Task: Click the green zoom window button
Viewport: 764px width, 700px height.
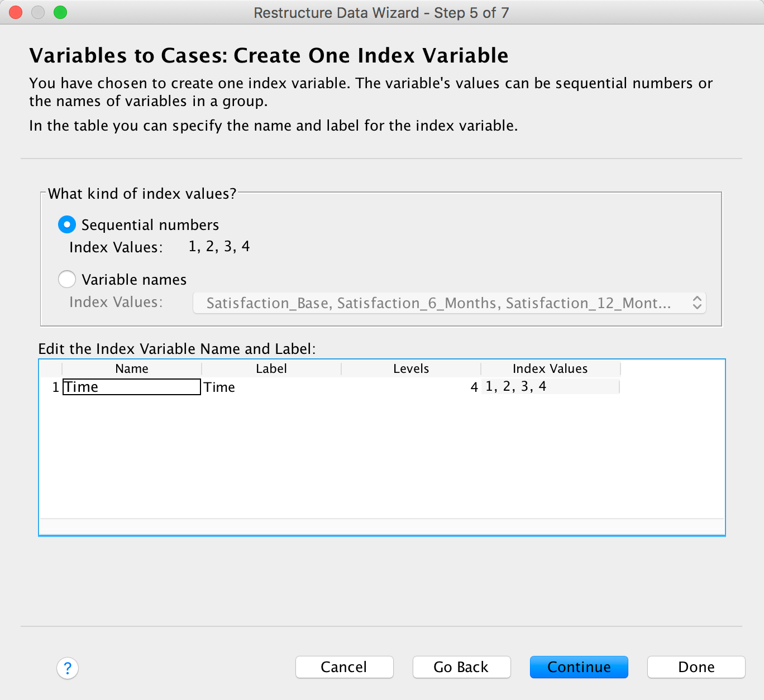Action: (x=60, y=12)
